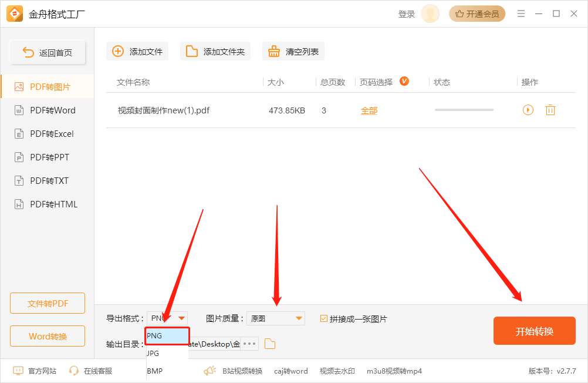Viewport: 588px width, 383px height.
Task: Switch to PDF转Word in the sidebar
Action: 52,110
